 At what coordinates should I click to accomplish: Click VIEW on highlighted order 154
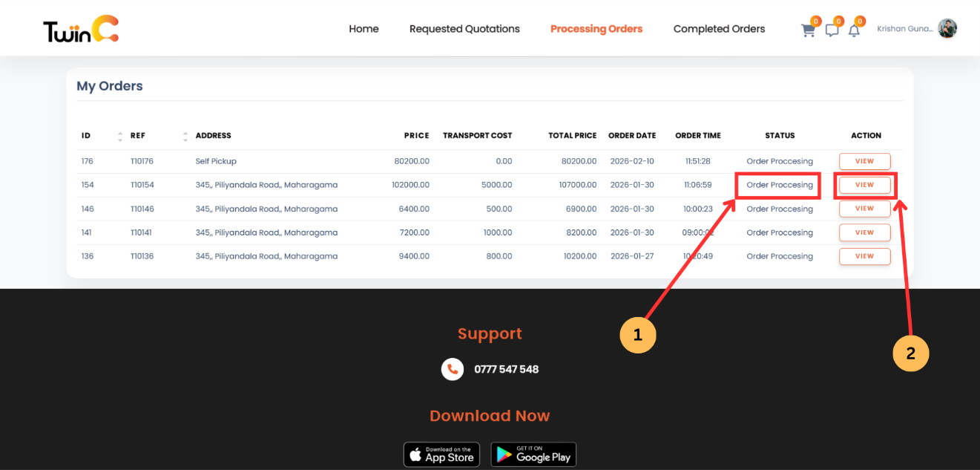point(864,185)
